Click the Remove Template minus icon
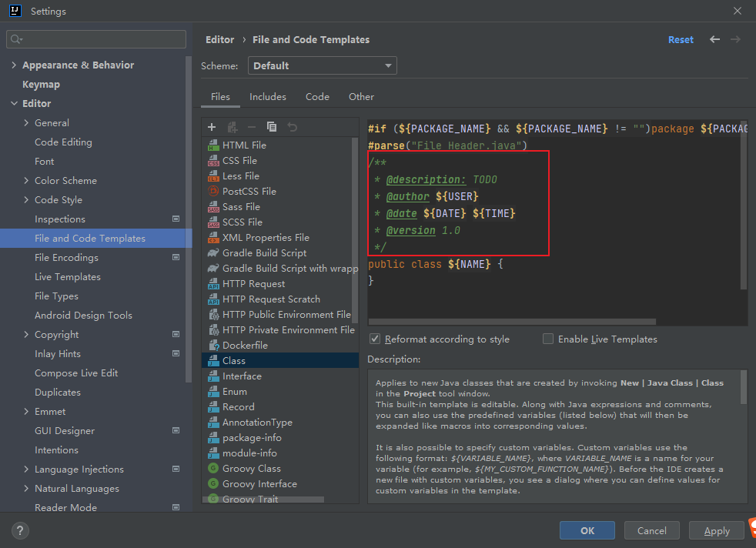This screenshot has height=548, width=756. tap(252, 127)
